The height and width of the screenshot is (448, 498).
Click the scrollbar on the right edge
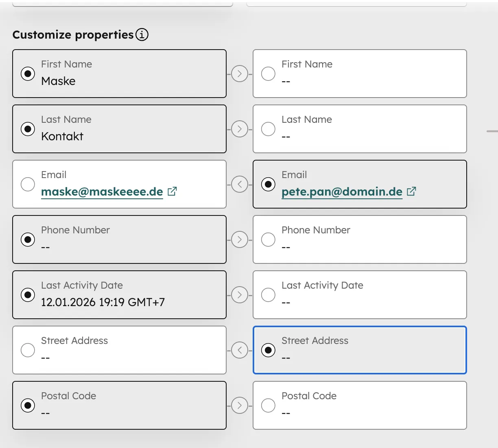point(492,132)
